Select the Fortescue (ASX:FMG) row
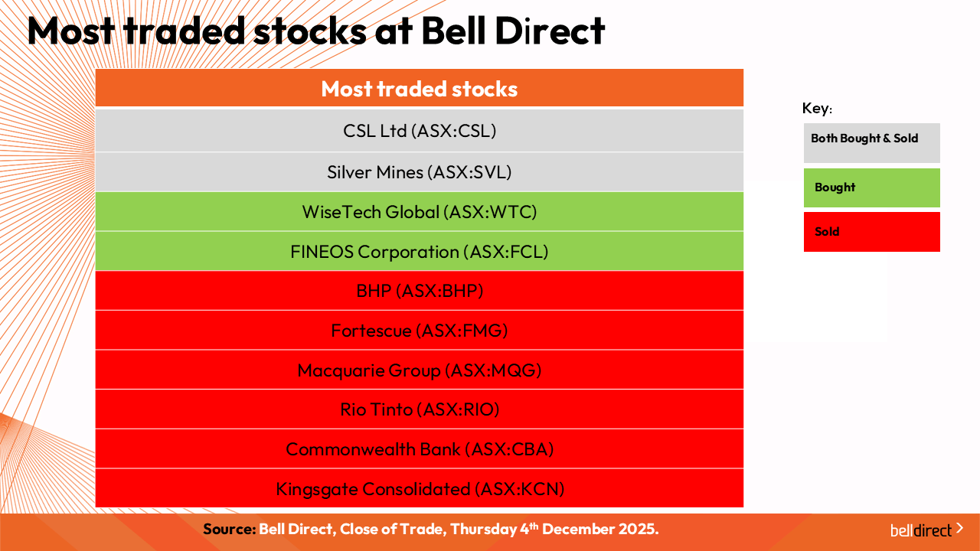Screen dimensions: 980x551 tap(420, 331)
